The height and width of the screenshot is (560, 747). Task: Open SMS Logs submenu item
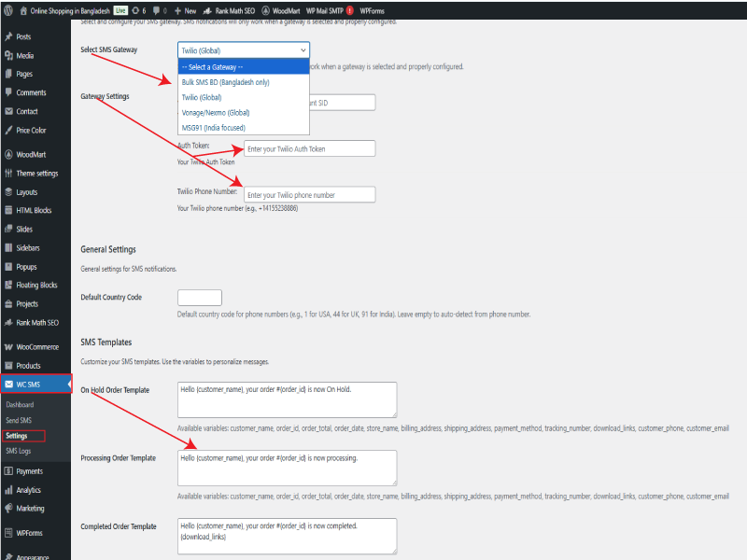click(x=18, y=451)
